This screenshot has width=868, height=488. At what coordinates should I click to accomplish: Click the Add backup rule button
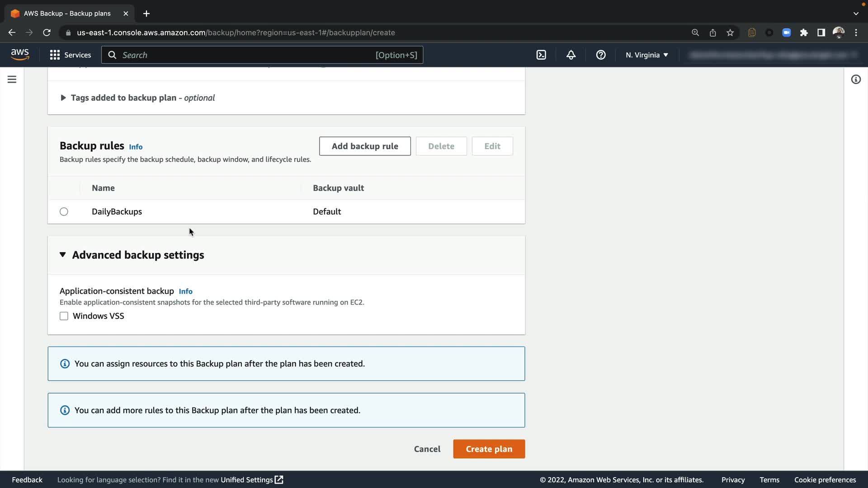365,146
